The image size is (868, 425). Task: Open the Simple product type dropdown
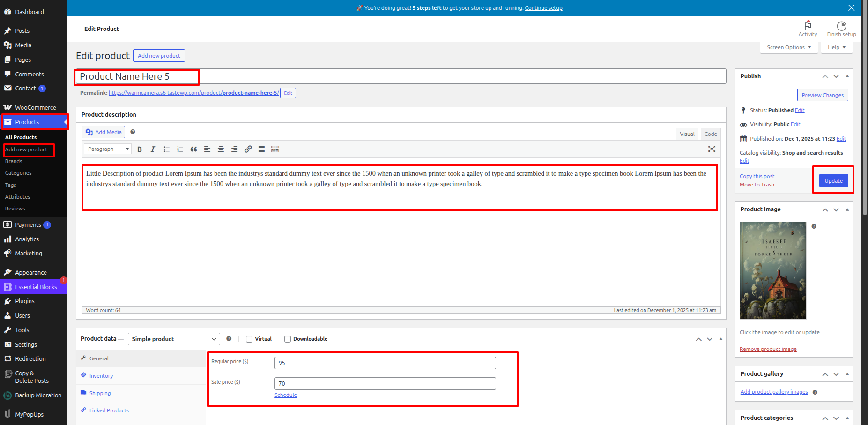pyautogui.click(x=173, y=339)
